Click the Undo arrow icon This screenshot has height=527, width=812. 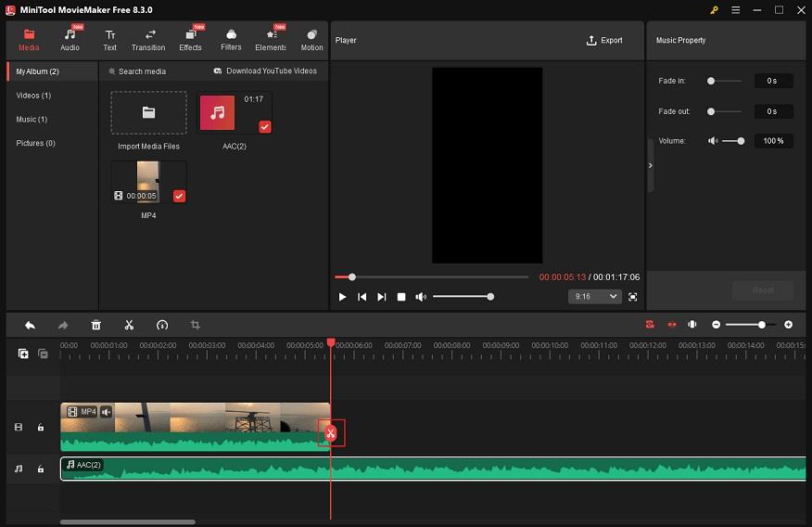pyautogui.click(x=30, y=325)
